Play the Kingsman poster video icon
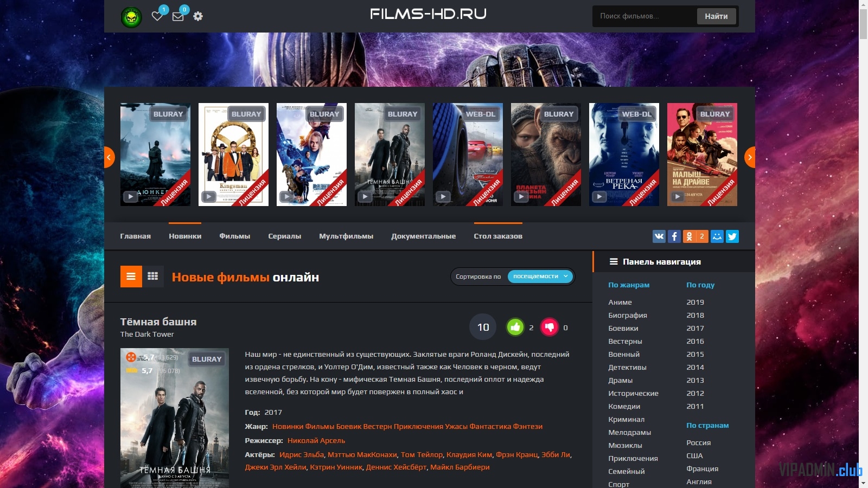 pyautogui.click(x=208, y=197)
